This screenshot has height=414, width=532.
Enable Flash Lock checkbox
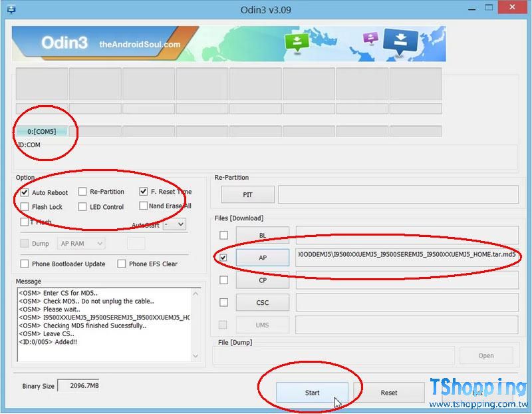click(25, 206)
